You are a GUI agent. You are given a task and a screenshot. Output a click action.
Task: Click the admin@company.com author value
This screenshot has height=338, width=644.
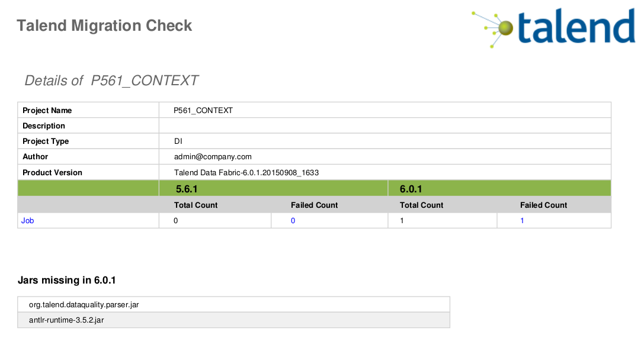pos(213,157)
